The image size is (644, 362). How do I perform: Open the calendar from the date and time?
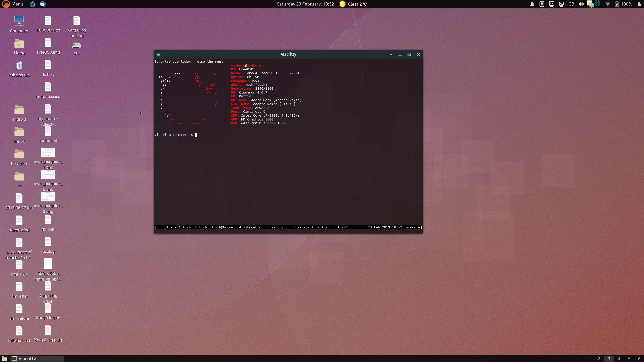(305, 4)
